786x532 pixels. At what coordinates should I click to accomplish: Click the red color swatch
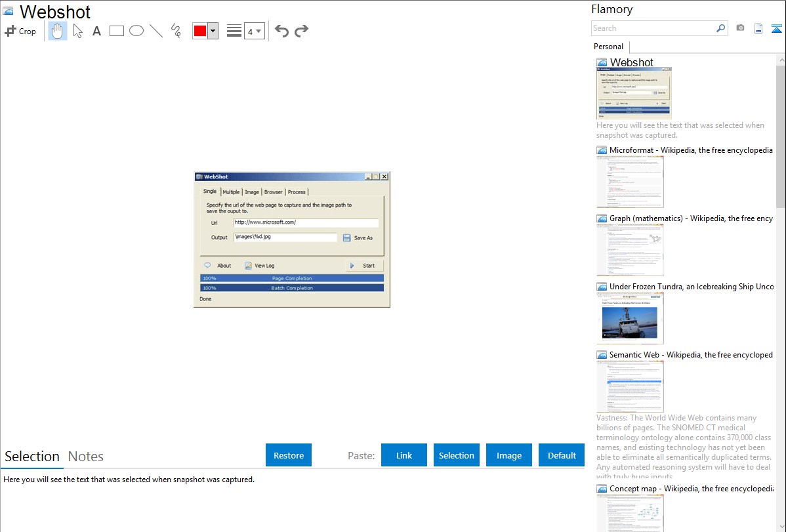click(x=200, y=31)
